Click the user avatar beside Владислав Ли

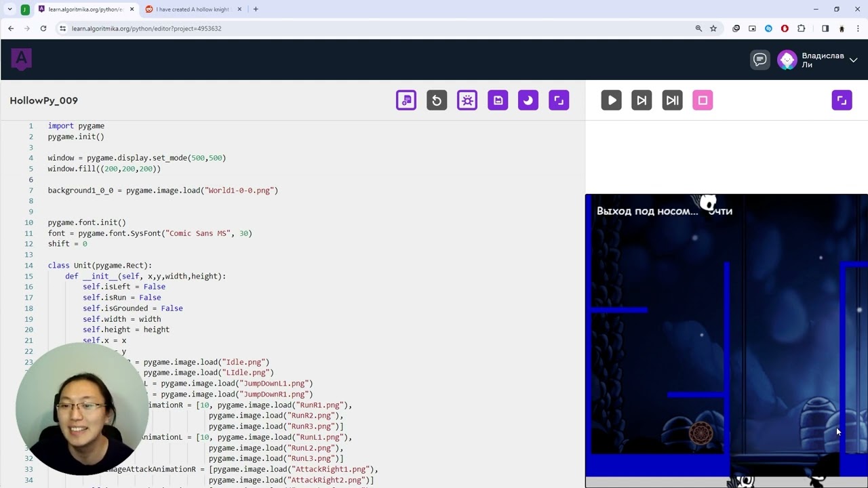click(787, 60)
